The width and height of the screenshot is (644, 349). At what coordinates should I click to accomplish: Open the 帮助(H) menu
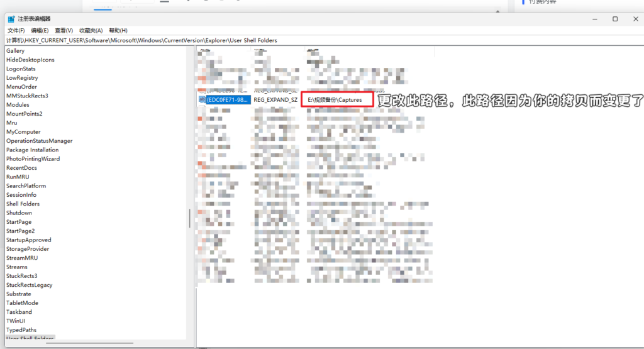[x=118, y=30]
